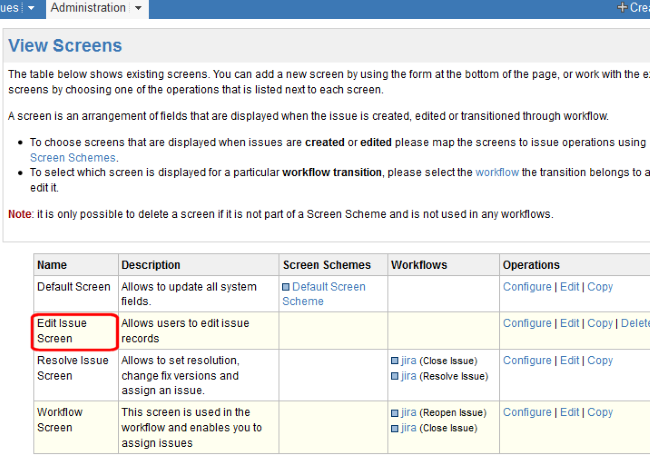The width and height of the screenshot is (650, 457).
Task: Delete the Edit Issue Screen
Action: (635, 323)
